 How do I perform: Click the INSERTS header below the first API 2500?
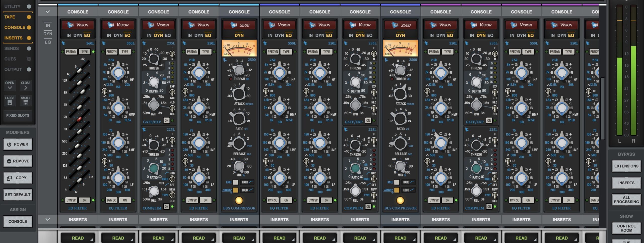(x=239, y=219)
